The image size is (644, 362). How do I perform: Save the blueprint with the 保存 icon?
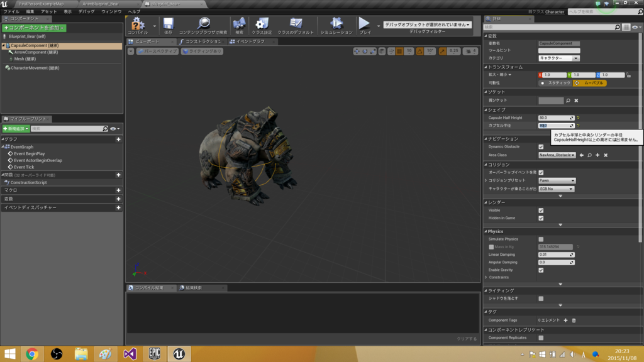point(169,25)
